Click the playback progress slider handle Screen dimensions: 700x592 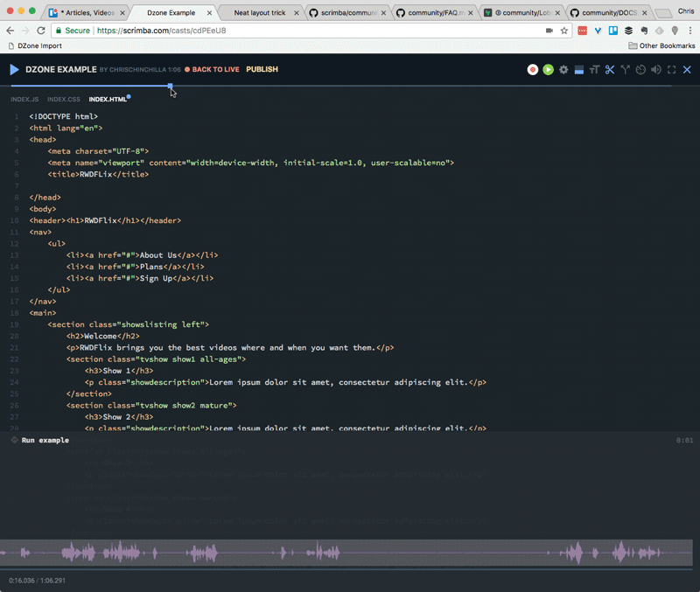click(171, 86)
